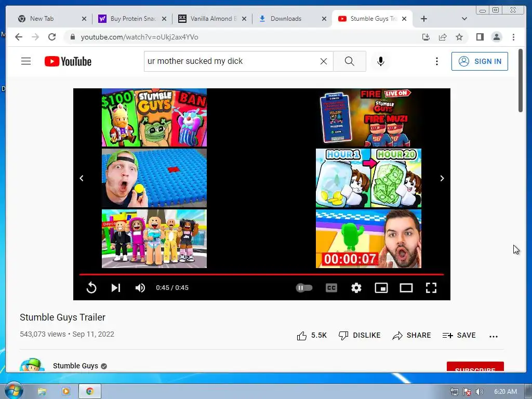
Task: Share this page from address bar
Action: [443, 37]
